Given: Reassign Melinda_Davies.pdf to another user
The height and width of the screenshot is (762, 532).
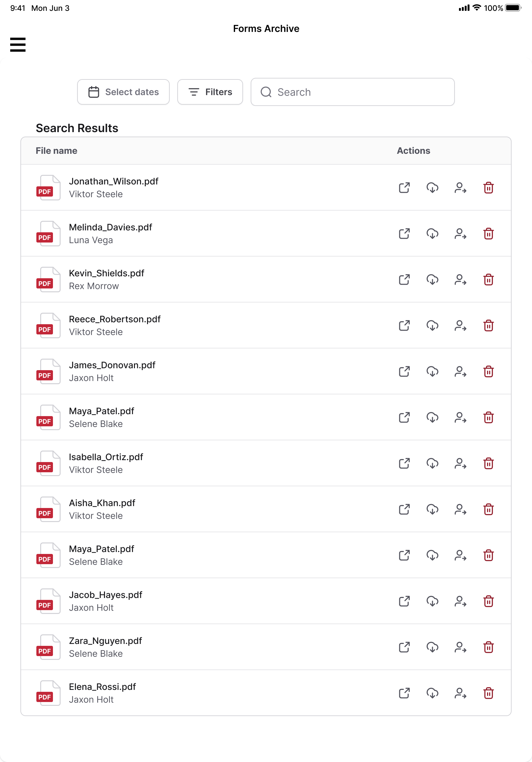Looking at the screenshot, I should coord(460,234).
